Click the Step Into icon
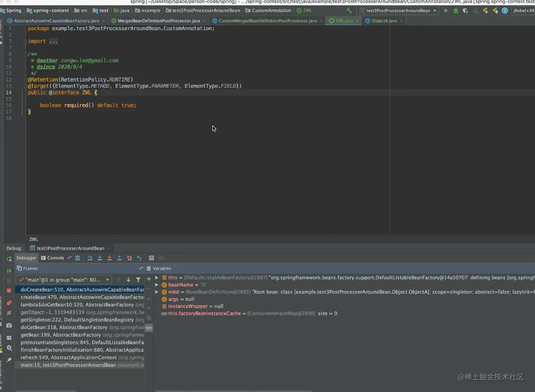 (100, 258)
